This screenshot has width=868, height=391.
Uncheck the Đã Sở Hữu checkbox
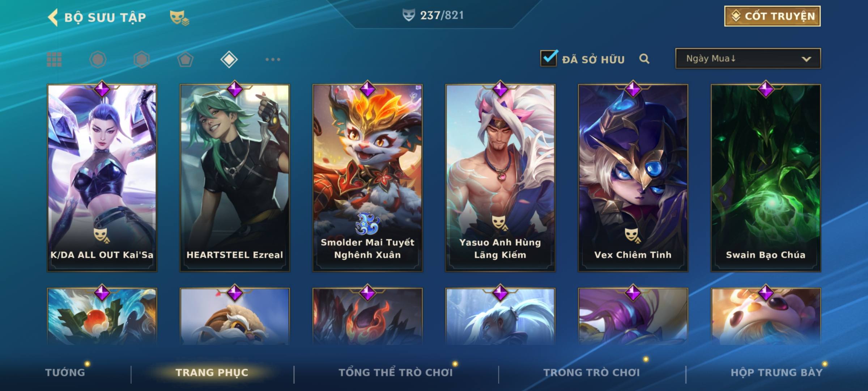tap(549, 58)
